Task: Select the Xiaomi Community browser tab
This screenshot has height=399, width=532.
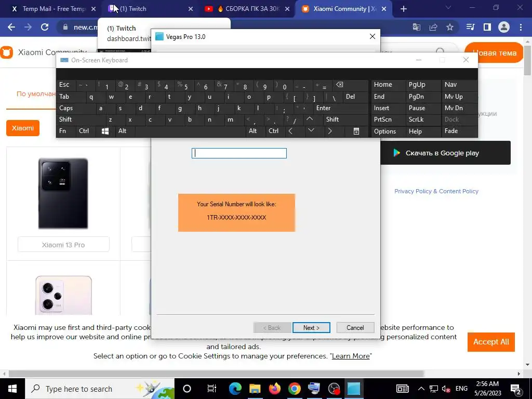Action: [344, 9]
